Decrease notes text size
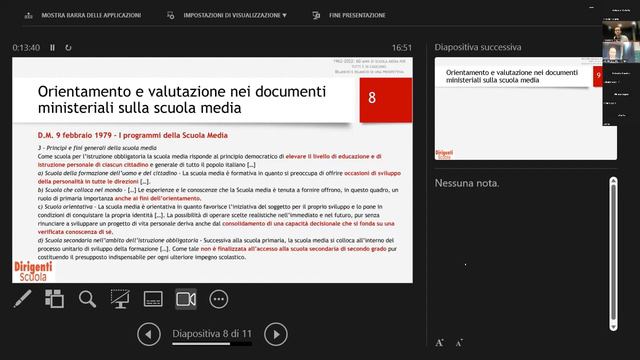640x360 pixels. point(459,343)
